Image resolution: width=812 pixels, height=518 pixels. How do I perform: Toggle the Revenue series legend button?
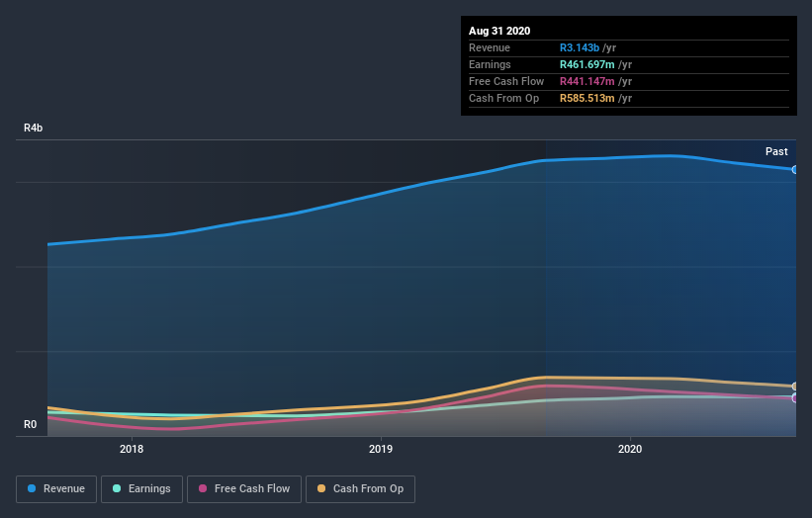click(x=56, y=489)
